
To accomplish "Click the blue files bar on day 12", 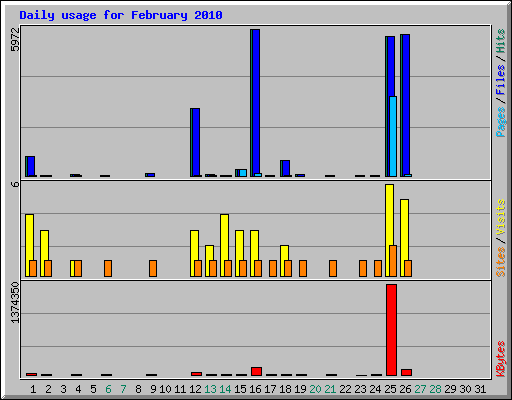I will pos(196,142).
